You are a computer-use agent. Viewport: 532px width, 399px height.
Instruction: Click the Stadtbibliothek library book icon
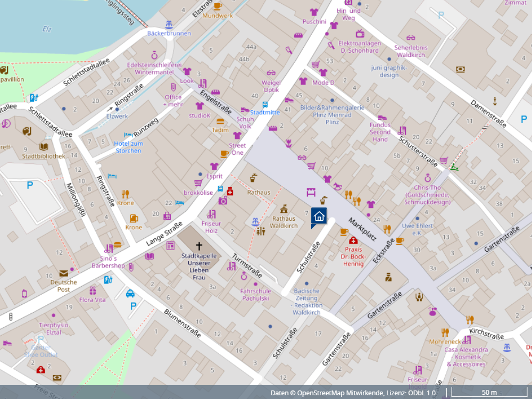pyautogui.click(x=44, y=146)
